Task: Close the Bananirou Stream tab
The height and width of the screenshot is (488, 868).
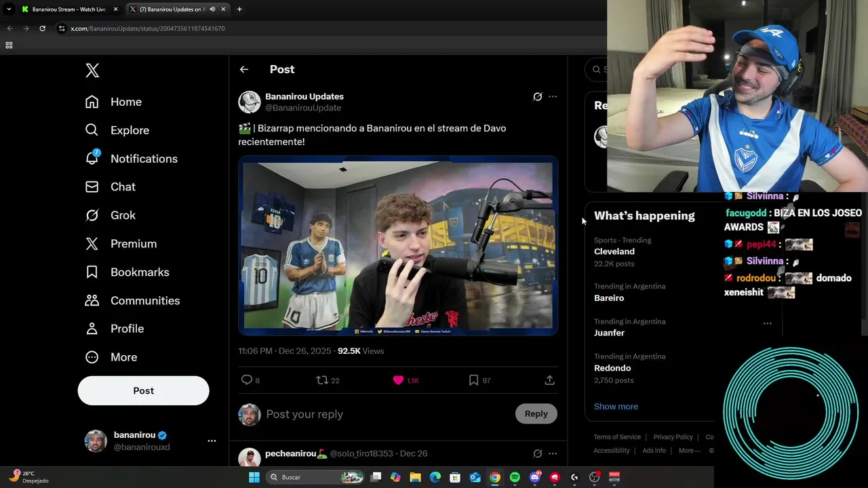Action: click(x=115, y=9)
